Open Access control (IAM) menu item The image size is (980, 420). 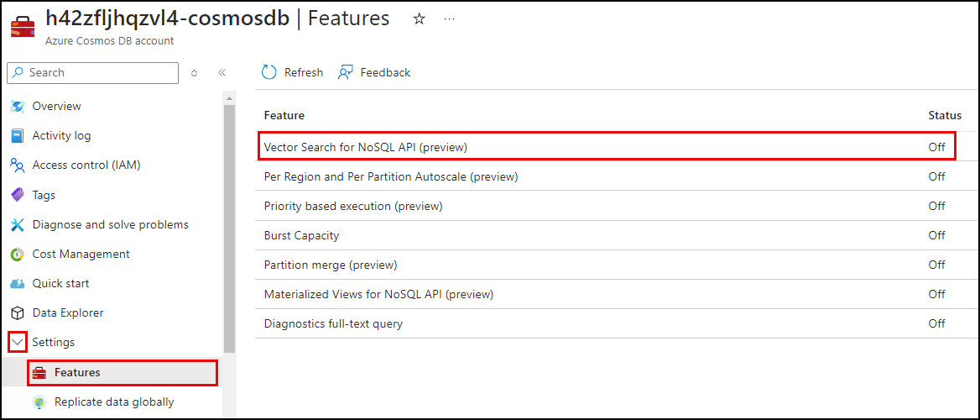pyautogui.click(x=86, y=165)
